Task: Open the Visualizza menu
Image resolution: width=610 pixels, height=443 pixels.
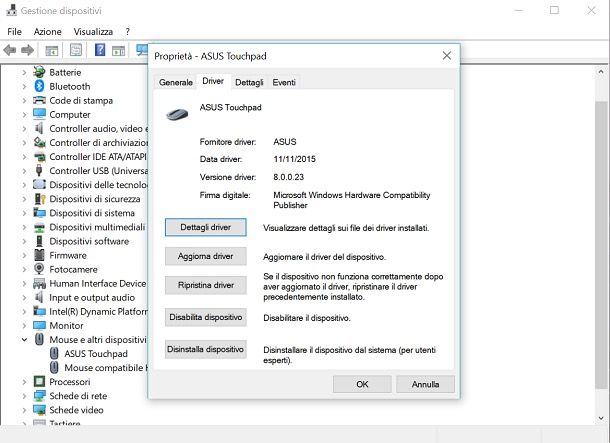Action: coord(93,32)
